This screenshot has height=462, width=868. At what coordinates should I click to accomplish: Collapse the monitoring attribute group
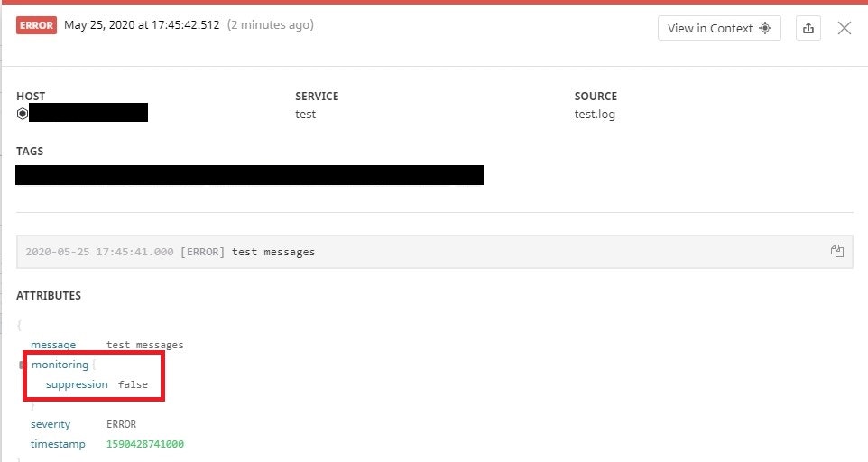coord(22,365)
